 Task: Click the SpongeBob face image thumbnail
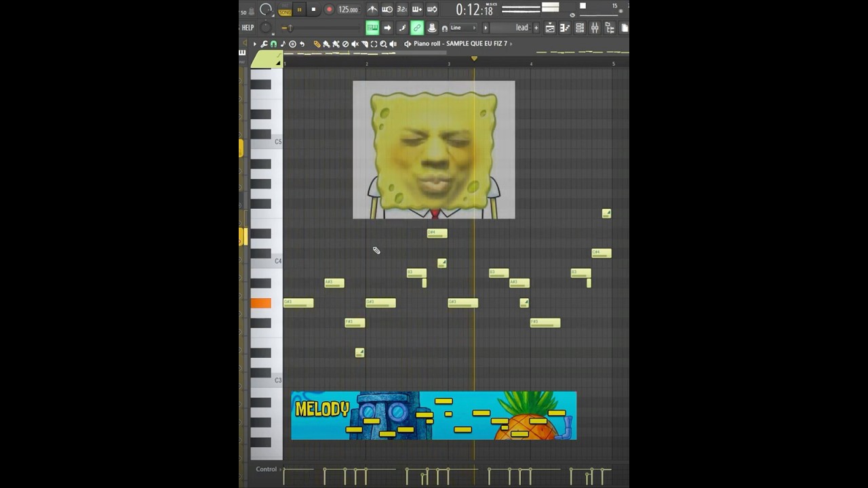click(x=434, y=150)
